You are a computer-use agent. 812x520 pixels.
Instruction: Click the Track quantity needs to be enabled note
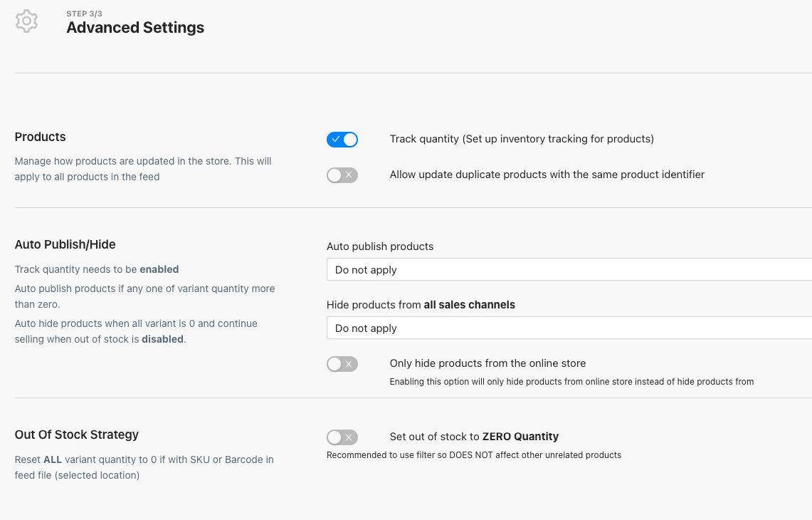coord(97,270)
